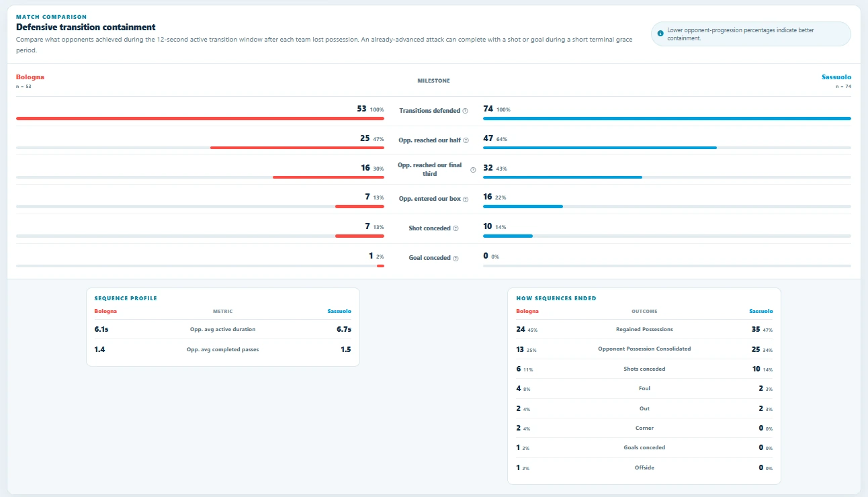Click the "OUTCOME" column header
The image size is (868, 497).
[x=644, y=312]
